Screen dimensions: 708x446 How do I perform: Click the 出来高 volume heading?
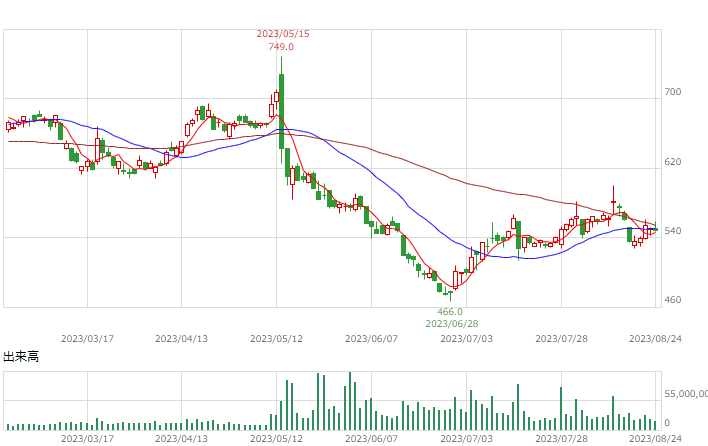(x=21, y=357)
